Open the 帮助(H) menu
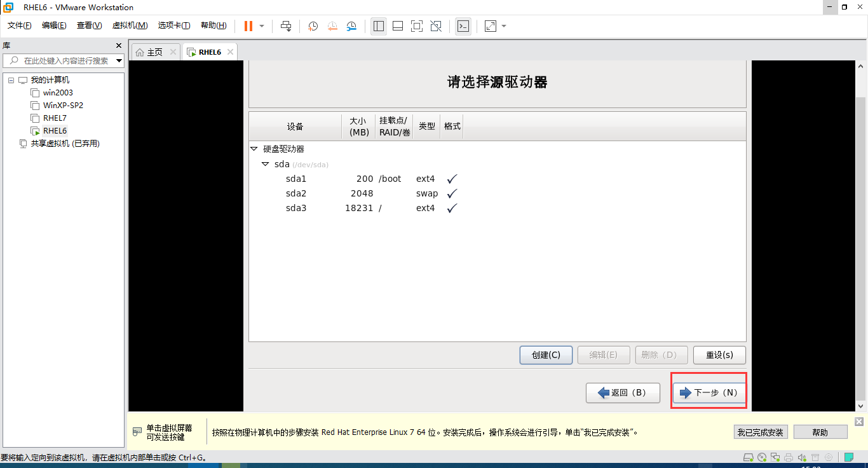 point(214,25)
